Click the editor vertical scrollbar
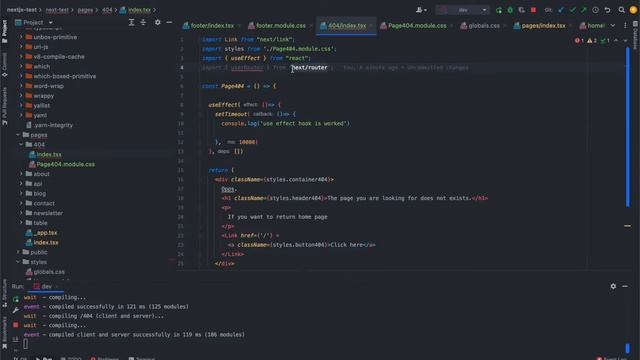 click(627, 127)
